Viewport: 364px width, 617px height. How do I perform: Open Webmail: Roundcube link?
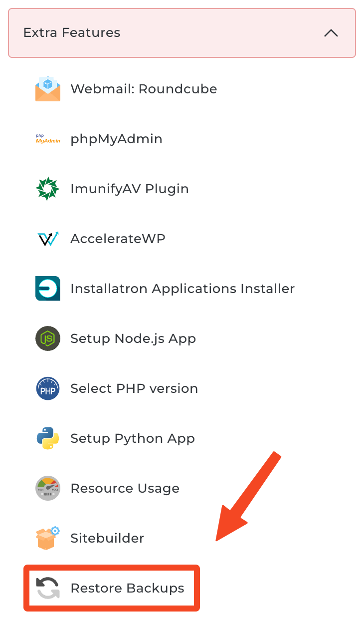tap(144, 89)
